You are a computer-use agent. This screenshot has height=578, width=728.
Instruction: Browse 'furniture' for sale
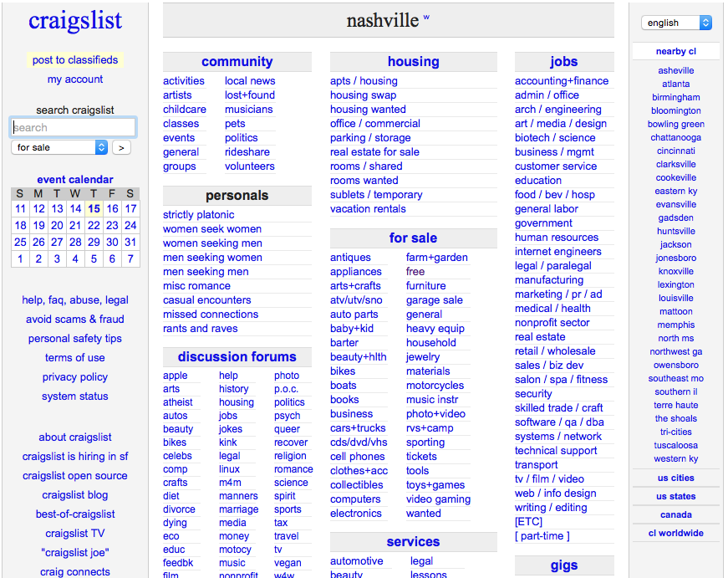[x=426, y=286]
